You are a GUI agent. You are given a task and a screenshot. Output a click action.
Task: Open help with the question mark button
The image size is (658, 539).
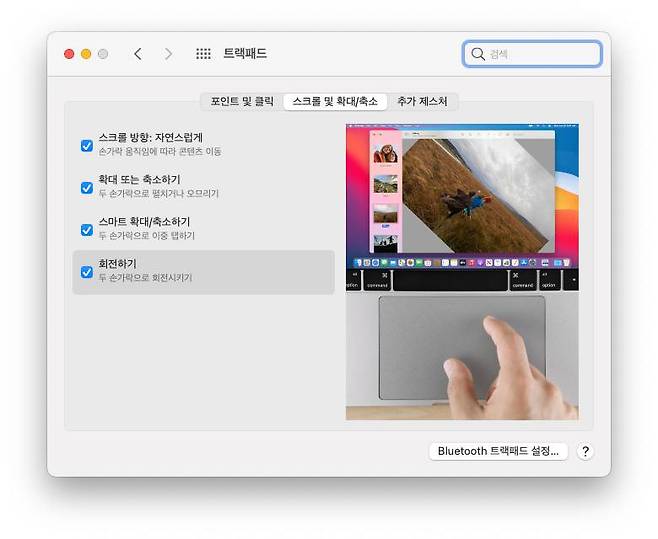(585, 451)
